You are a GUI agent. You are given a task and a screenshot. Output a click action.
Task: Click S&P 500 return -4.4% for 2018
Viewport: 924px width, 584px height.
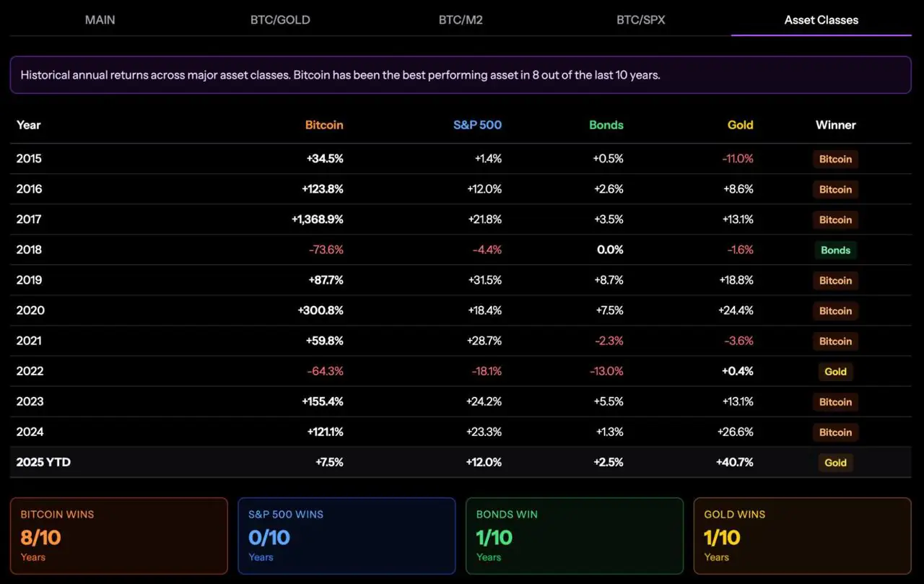(x=487, y=250)
